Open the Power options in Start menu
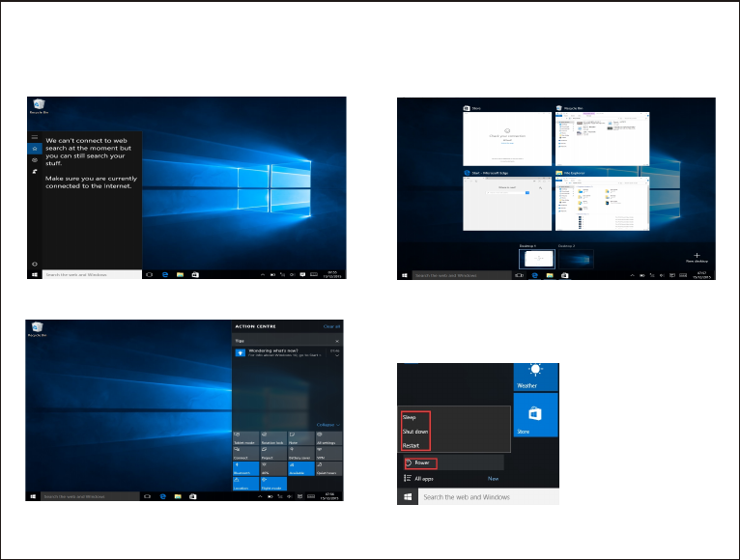The image size is (740, 560). click(420, 462)
